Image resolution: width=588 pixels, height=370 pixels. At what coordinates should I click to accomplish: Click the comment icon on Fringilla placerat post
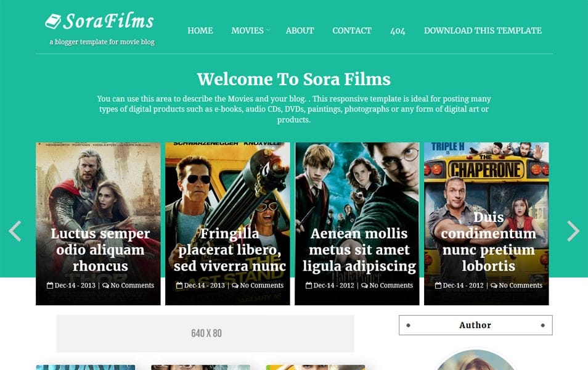[234, 285]
